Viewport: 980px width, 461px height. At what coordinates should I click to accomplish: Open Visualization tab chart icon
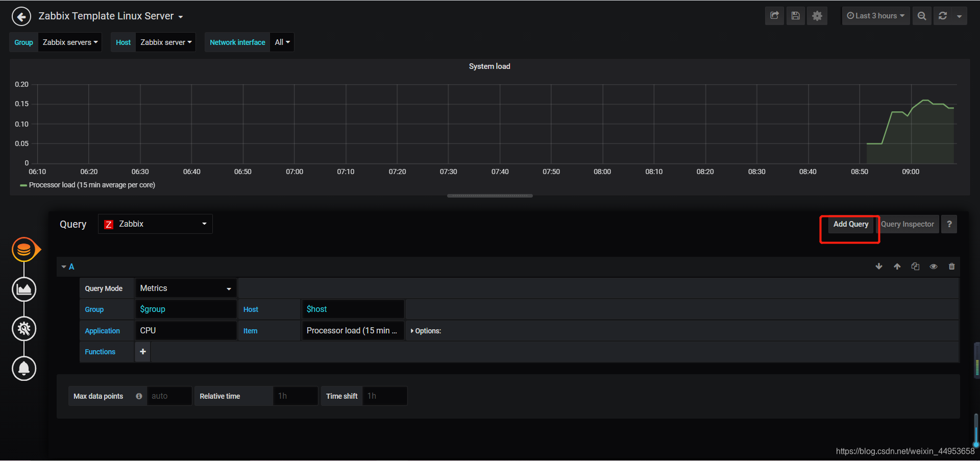pos(24,289)
